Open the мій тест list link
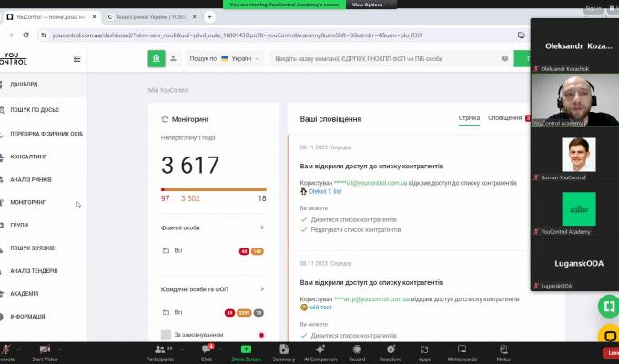The image size is (619, 364). point(320,308)
